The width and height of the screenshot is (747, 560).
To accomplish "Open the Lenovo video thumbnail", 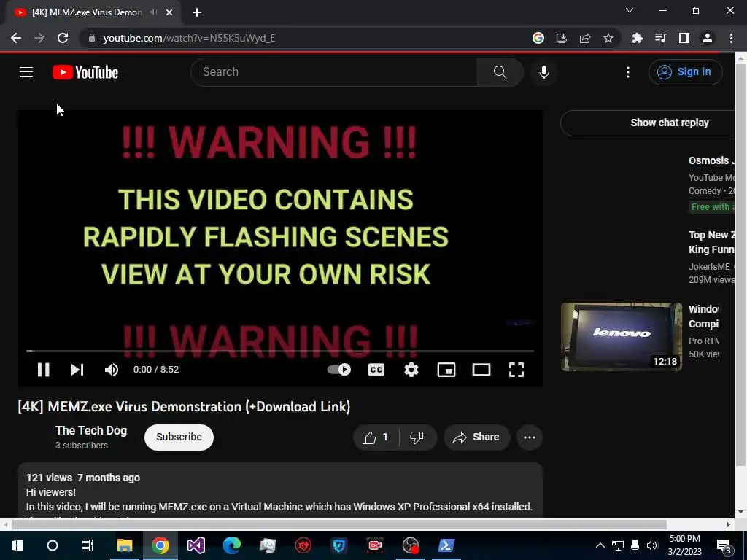I will [622, 336].
